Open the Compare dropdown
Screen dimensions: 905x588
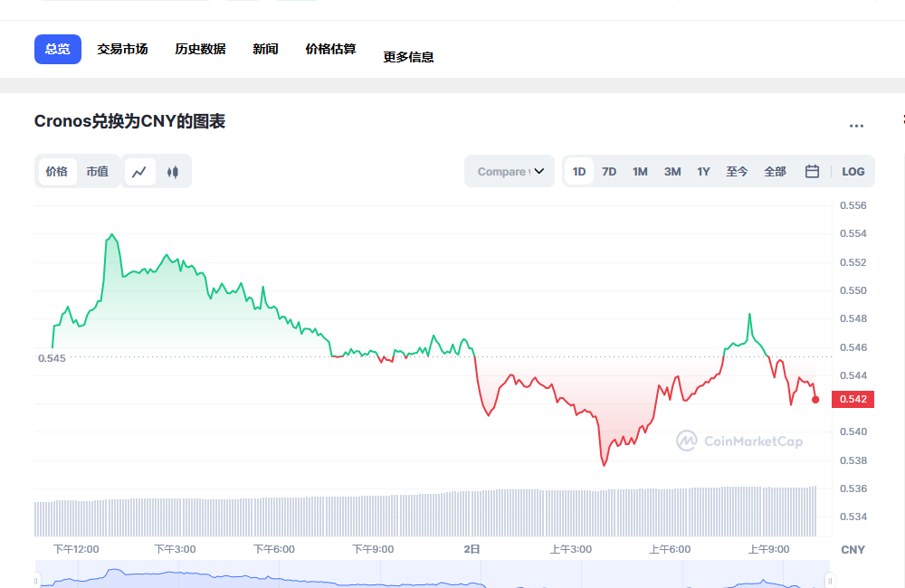point(510,171)
